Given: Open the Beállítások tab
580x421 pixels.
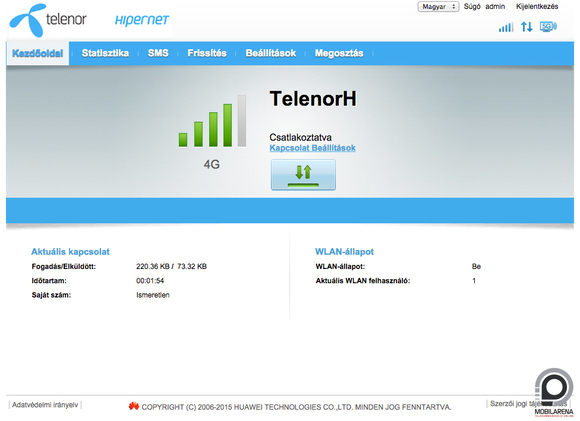Looking at the screenshot, I should (271, 53).
